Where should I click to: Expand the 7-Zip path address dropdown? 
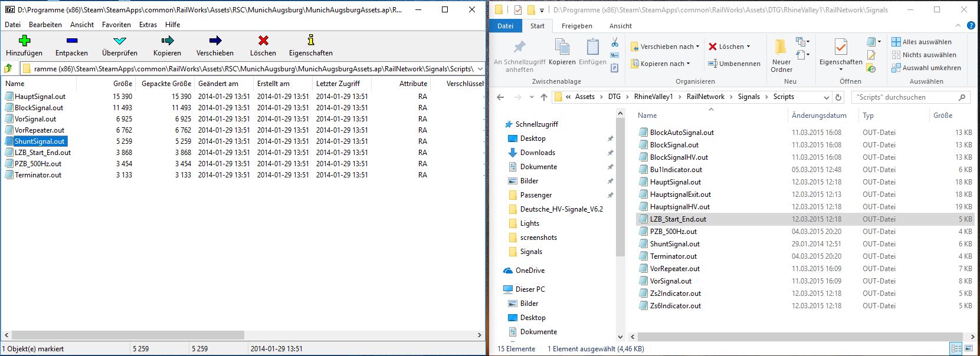(480, 68)
